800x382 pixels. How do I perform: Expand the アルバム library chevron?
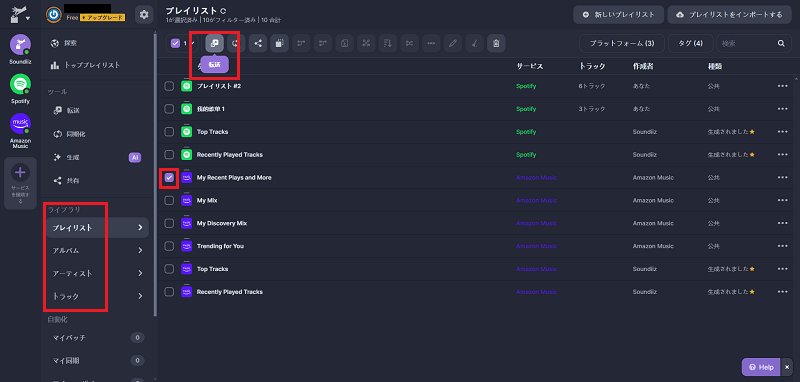coord(140,250)
